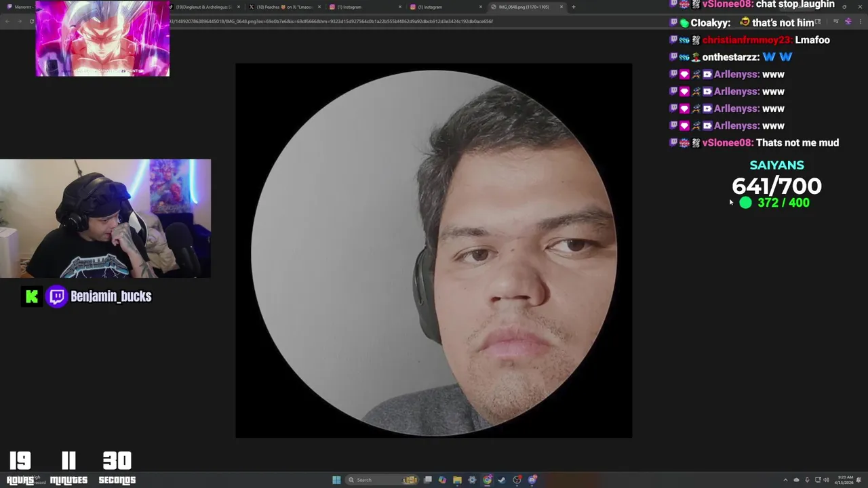Click the Twitch logo beside Benjamin_bucks

pyautogui.click(x=57, y=296)
